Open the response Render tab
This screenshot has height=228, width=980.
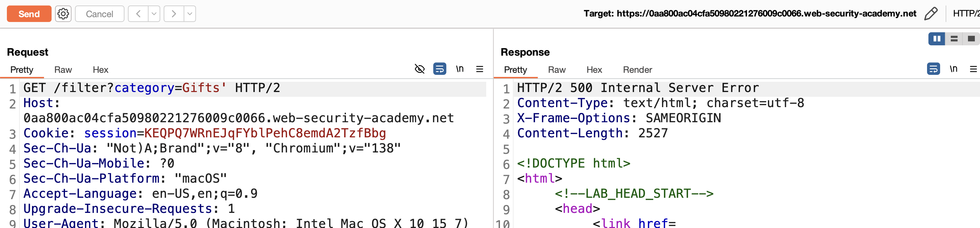tap(638, 70)
